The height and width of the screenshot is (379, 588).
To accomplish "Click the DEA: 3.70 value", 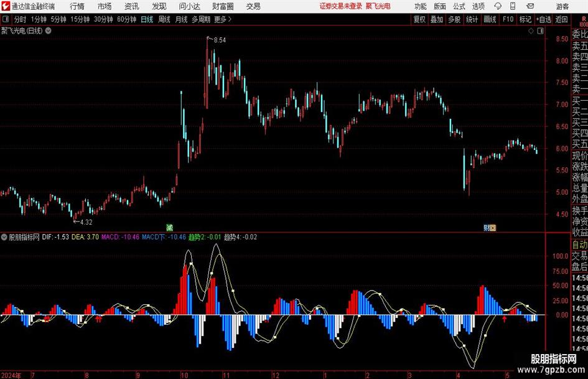I will (85, 237).
